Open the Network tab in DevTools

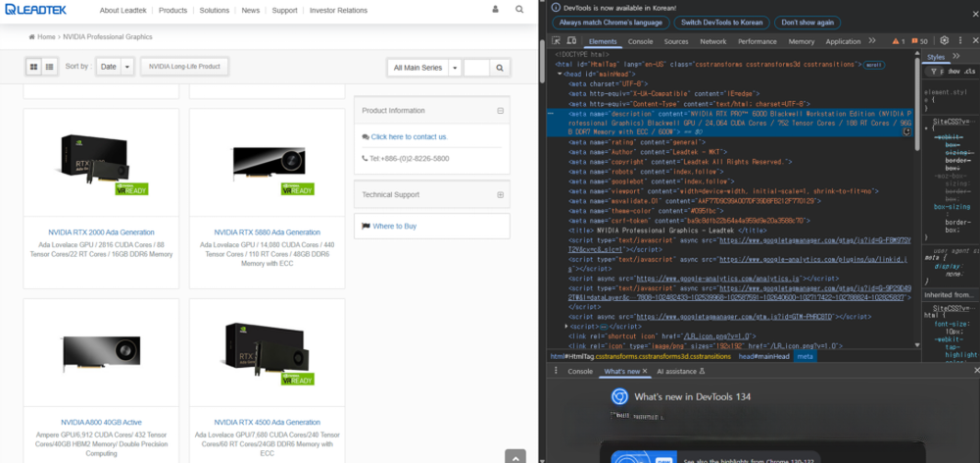click(x=712, y=42)
